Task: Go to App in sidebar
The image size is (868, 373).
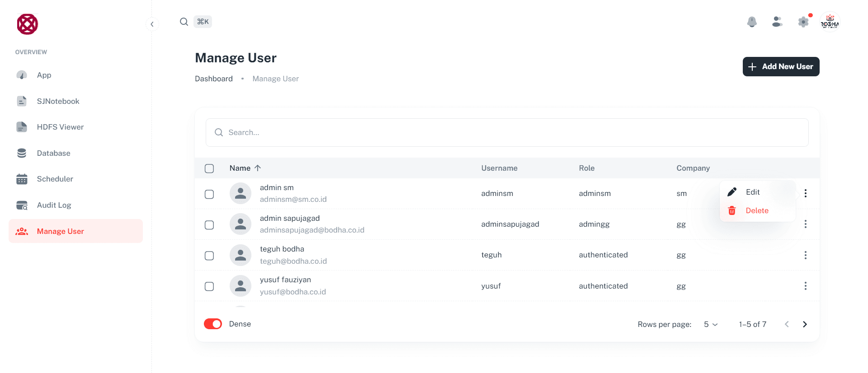Action: tap(75, 75)
